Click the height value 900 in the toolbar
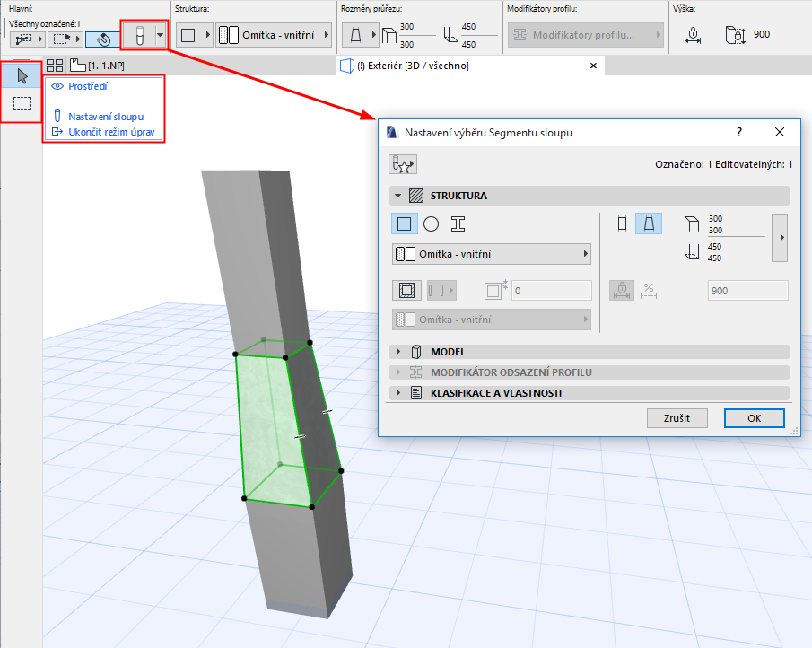 click(761, 34)
